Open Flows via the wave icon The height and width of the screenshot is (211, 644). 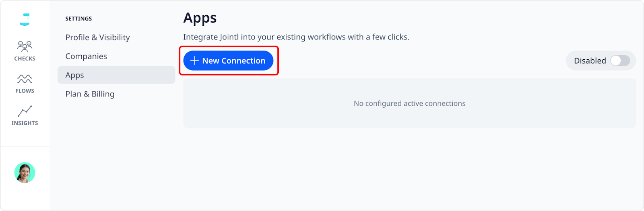pyautogui.click(x=25, y=79)
